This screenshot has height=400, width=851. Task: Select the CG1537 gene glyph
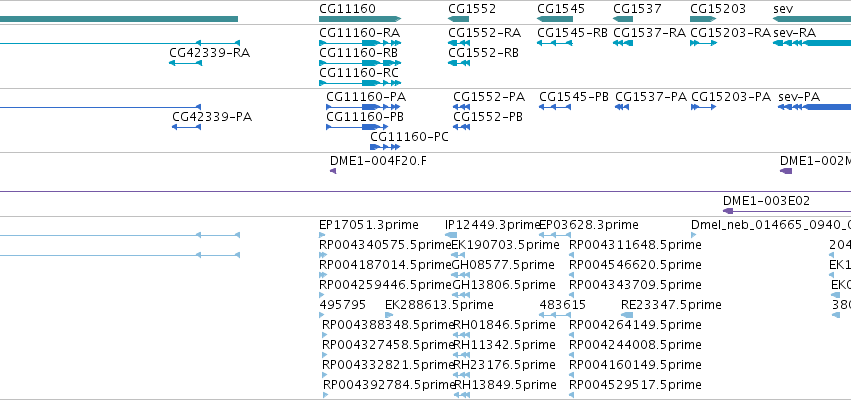pos(623,19)
